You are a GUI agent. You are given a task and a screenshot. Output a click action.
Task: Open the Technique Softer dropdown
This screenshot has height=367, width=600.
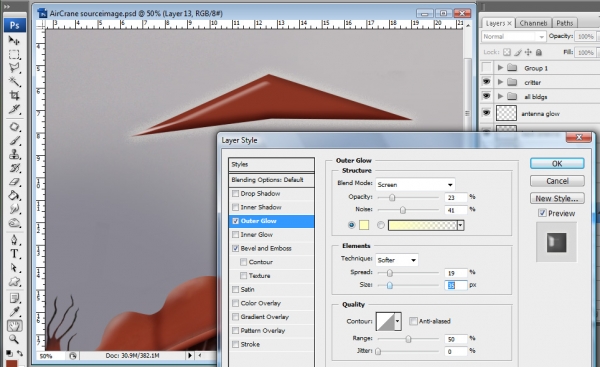coord(396,260)
